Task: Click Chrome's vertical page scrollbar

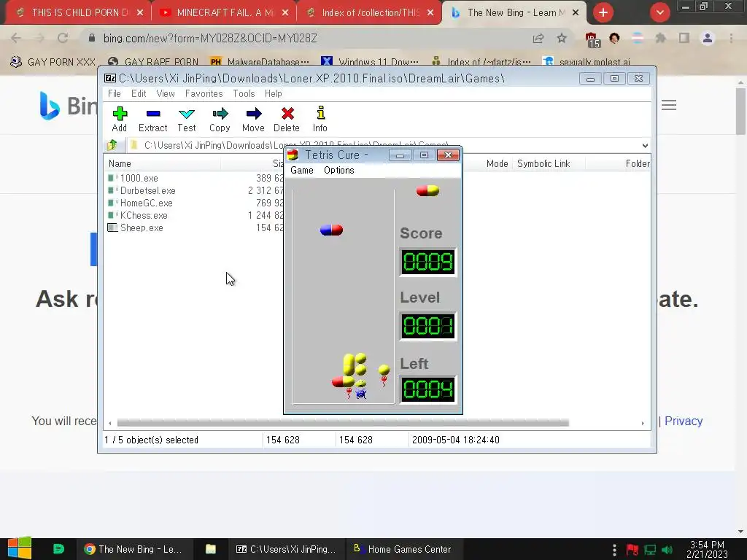Action: click(x=740, y=111)
